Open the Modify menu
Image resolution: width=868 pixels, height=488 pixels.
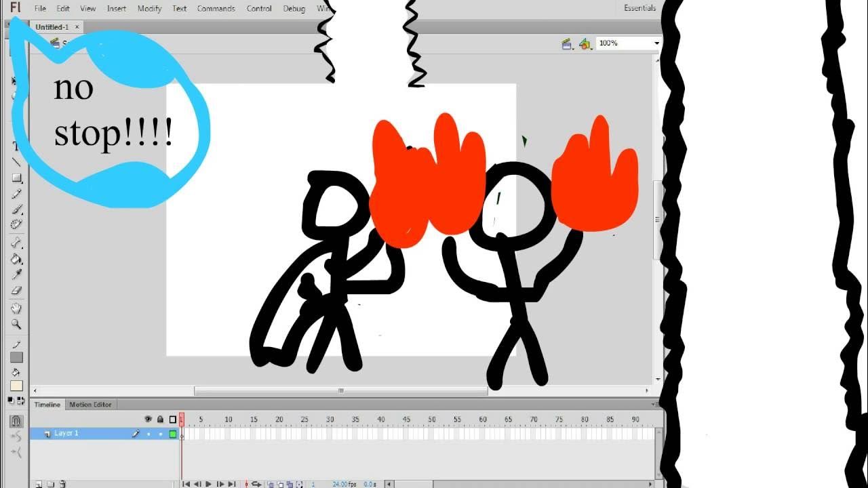149,9
